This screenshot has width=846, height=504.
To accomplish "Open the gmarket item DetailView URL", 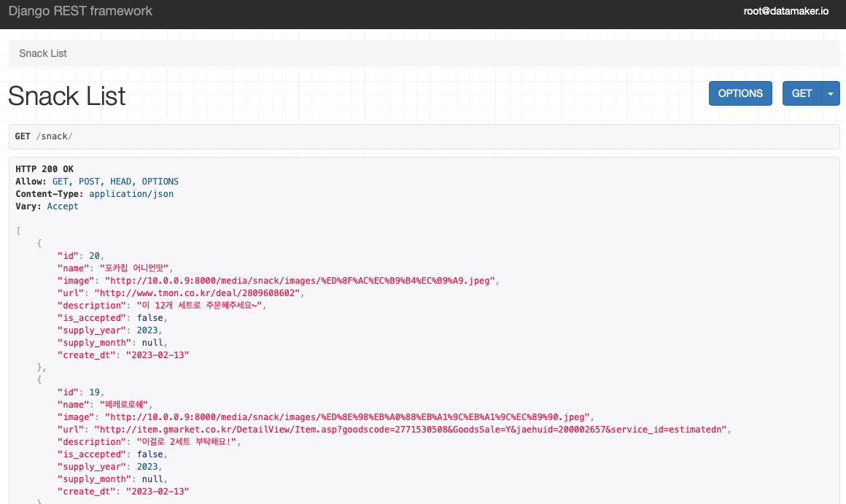I will tap(411, 430).
